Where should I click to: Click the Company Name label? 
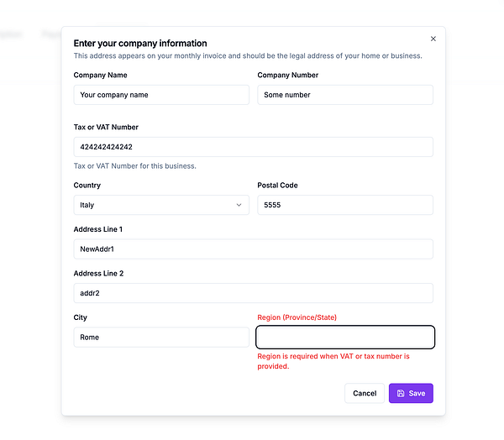tap(101, 76)
